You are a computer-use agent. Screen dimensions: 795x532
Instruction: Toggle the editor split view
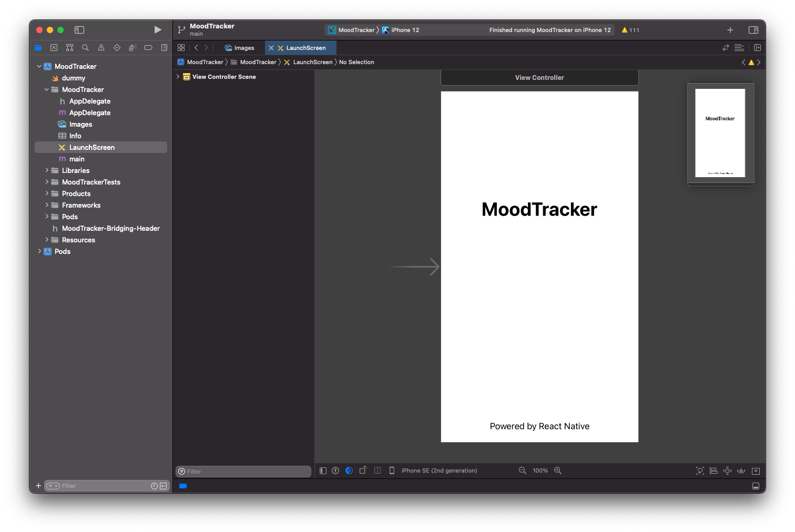[x=757, y=47]
